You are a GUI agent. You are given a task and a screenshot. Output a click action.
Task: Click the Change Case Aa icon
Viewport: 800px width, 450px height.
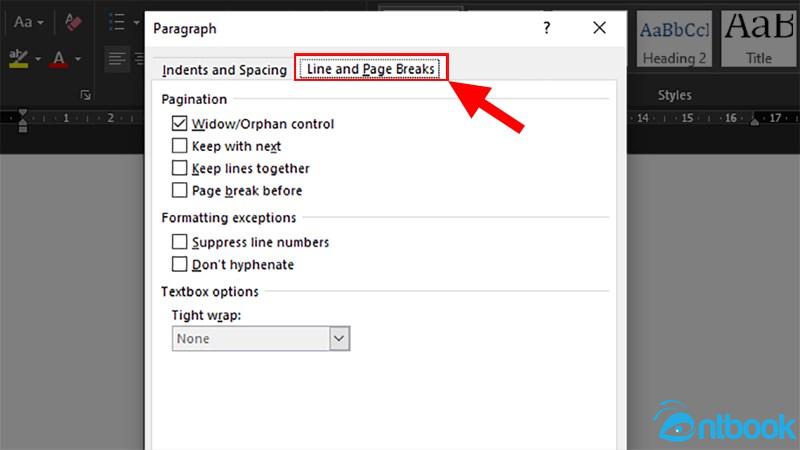[x=23, y=22]
